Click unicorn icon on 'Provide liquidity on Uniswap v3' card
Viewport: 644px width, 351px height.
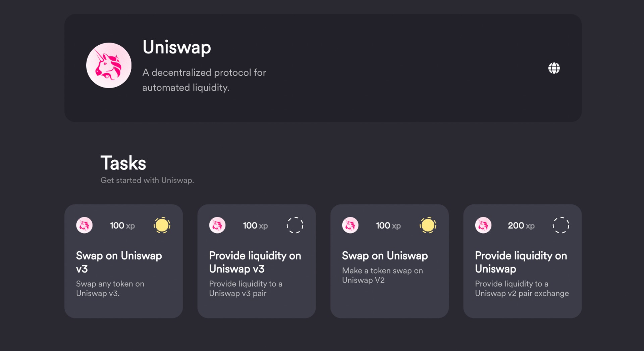click(x=217, y=225)
